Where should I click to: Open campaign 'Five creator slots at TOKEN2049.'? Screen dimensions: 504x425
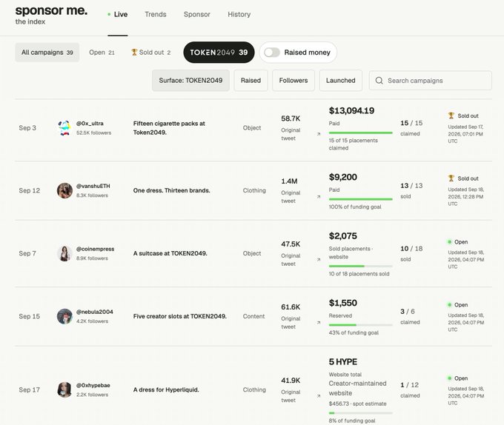point(179,316)
